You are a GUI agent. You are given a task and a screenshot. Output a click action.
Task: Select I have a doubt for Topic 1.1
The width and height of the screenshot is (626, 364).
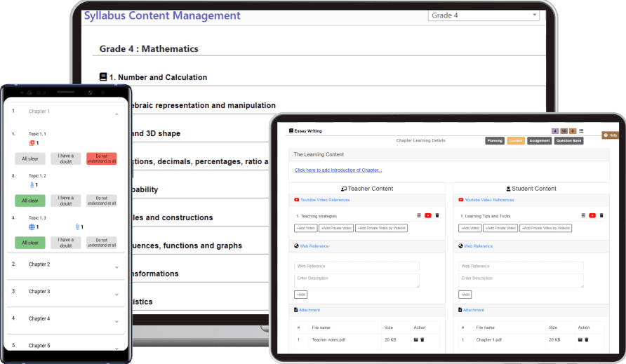66,159
